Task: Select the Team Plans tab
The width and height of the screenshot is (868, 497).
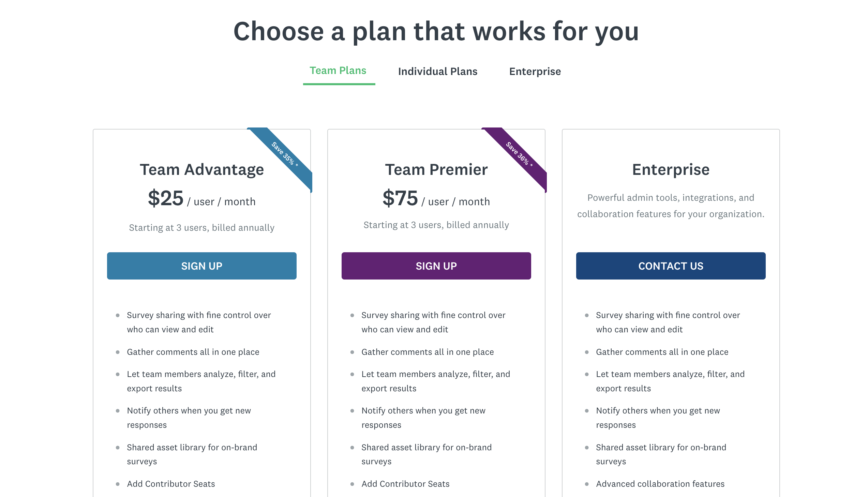Action: click(x=338, y=70)
